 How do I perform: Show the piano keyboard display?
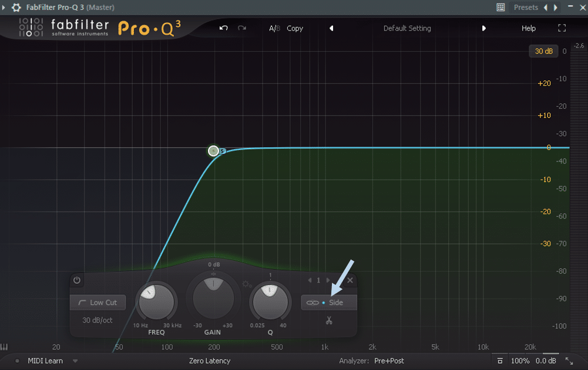[x=4, y=347]
